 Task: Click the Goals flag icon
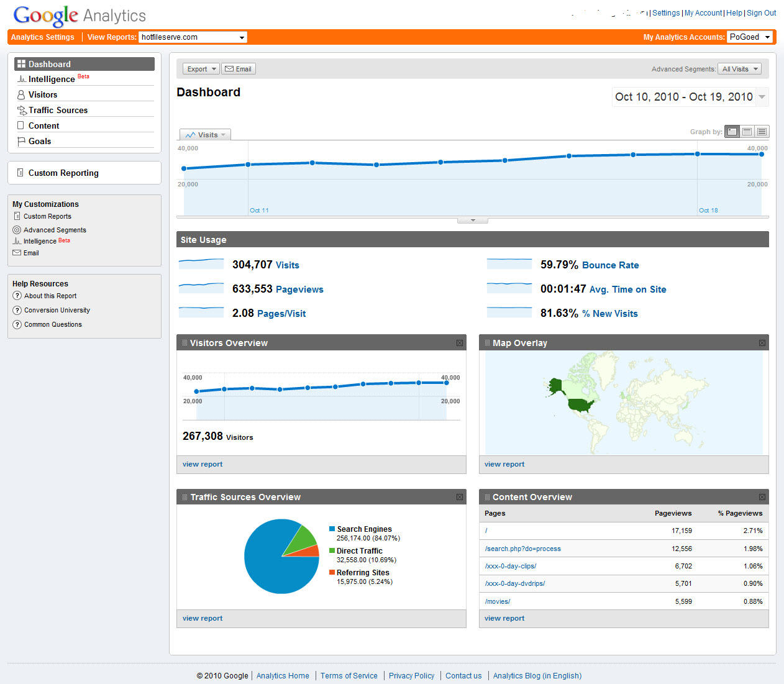(21, 141)
